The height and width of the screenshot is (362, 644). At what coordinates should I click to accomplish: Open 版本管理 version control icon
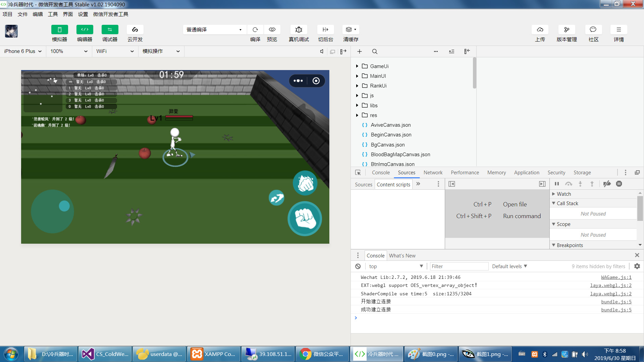(567, 29)
